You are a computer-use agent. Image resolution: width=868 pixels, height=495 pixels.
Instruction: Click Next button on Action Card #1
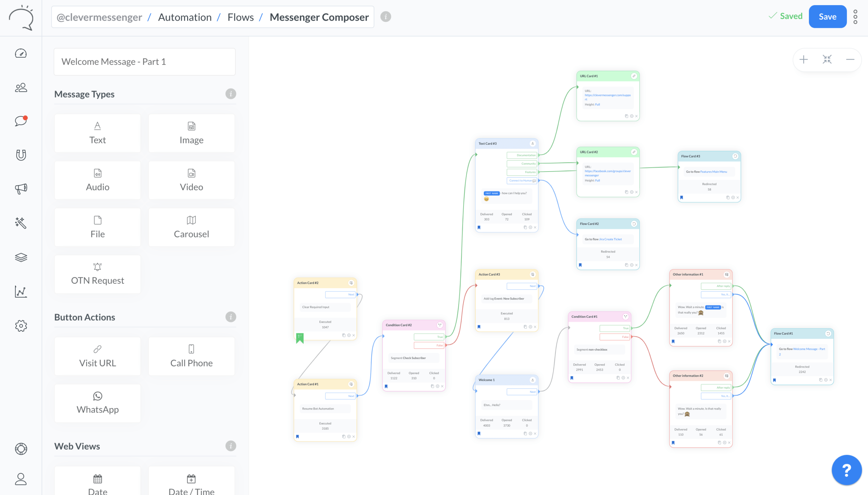(x=340, y=396)
